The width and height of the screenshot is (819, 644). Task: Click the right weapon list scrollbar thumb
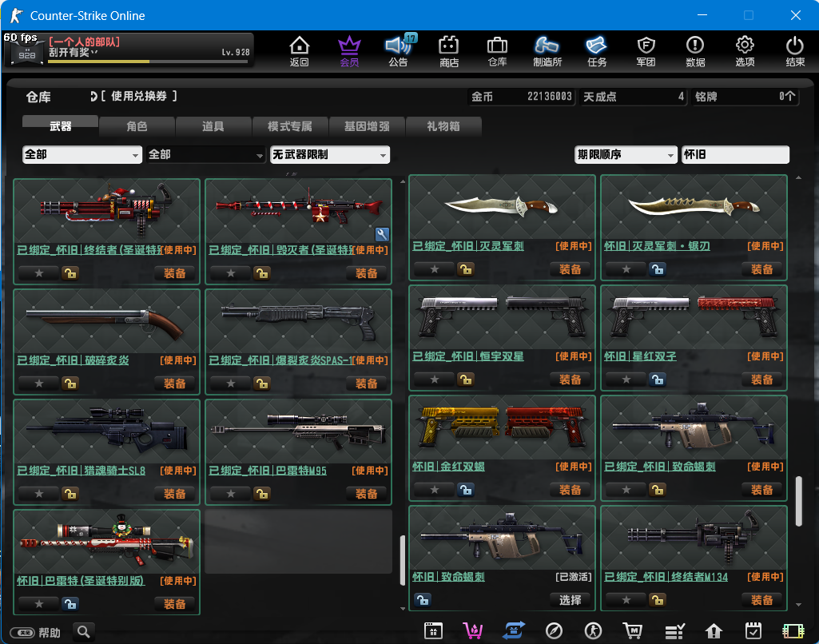click(x=799, y=502)
